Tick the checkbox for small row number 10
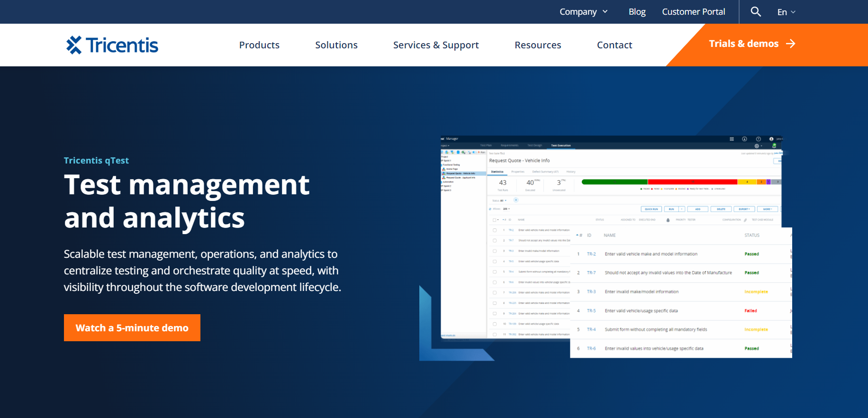This screenshot has height=418, width=868. tap(495, 324)
